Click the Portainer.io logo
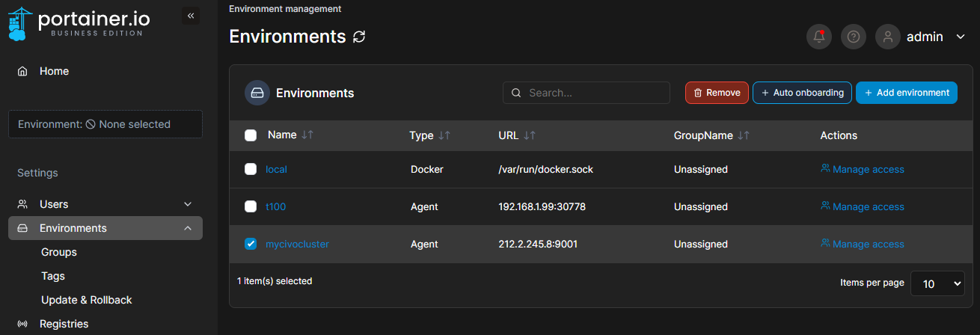The width and height of the screenshot is (980, 335). [x=76, y=23]
